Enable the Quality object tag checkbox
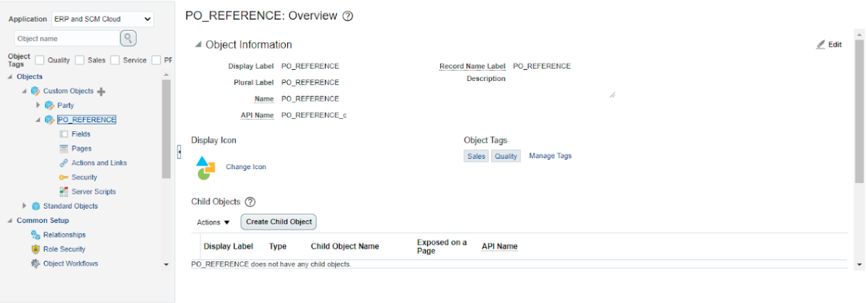Viewport: 868px width, 303px height. 40,60
